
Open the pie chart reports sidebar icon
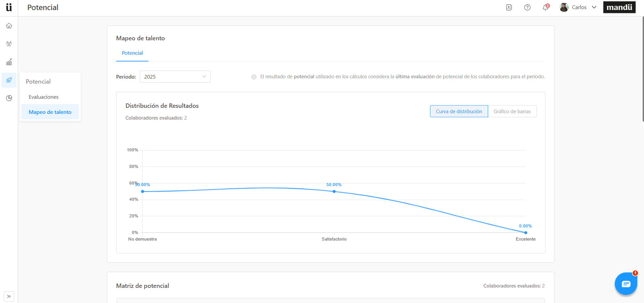pyautogui.click(x=9, y=98)
